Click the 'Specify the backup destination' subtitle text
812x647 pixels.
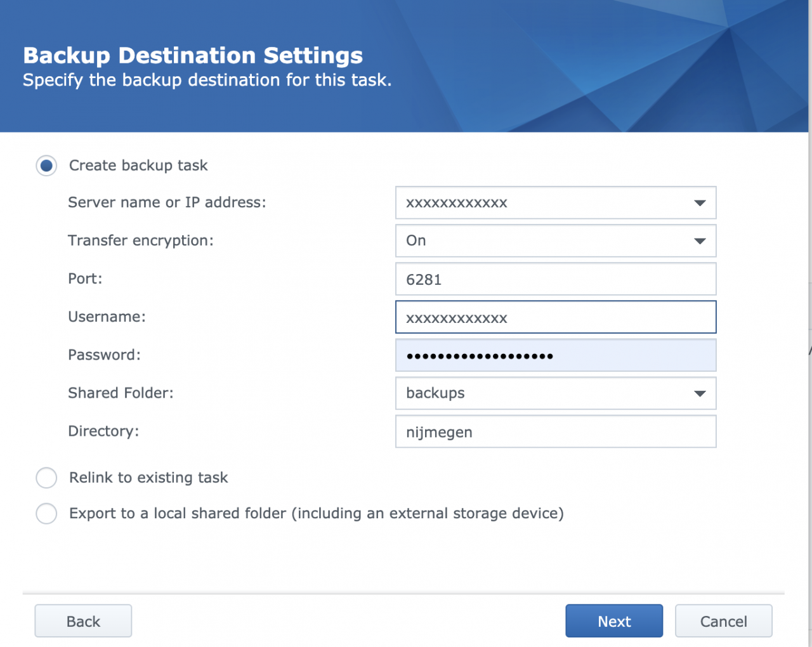[x=207, y=80]
